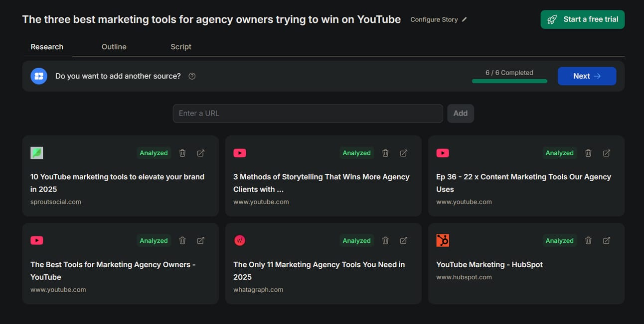This screenshot has height=324, width=644.
Task: Open 'Ep 36 - 22 x Content' source externally
Action: point(607,153)
